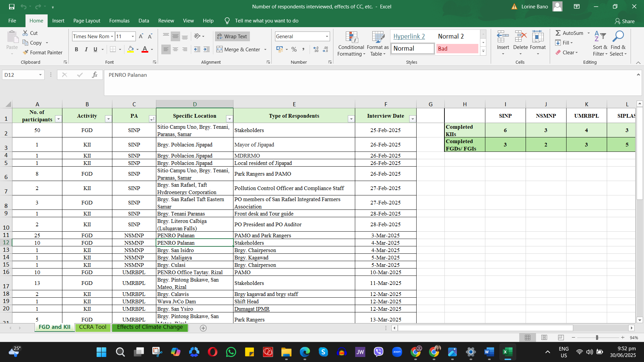Decrease font size with small A icon
The width and height of the screenshot is (644, 362).
150,36
